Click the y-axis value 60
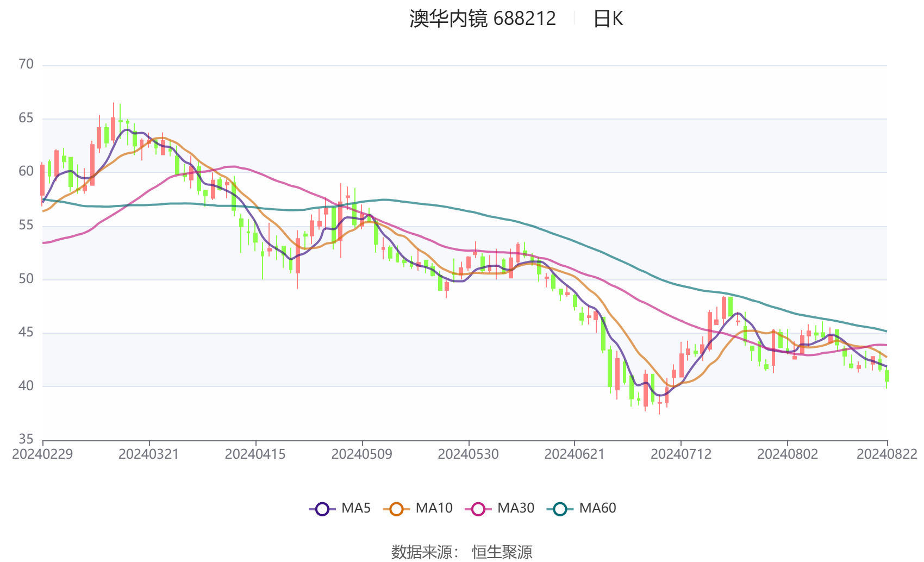924x562 pixels. (x=26, y=171)
